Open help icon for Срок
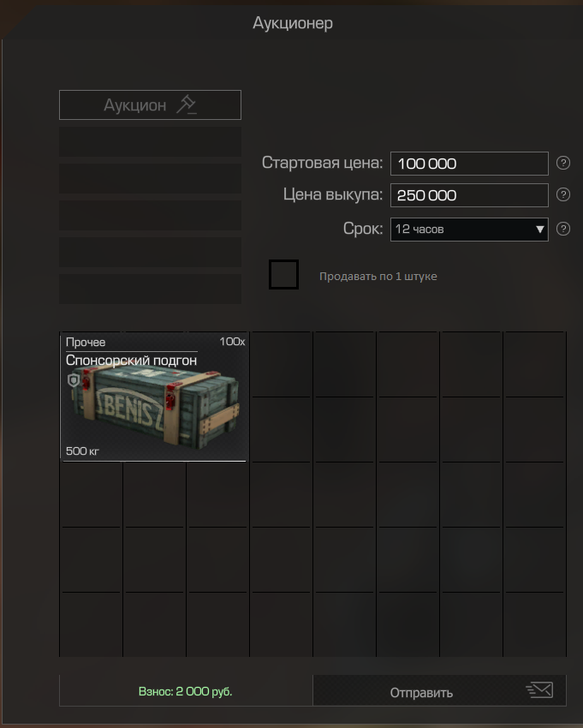Screen dimensions: 583x728 point(563,229)
